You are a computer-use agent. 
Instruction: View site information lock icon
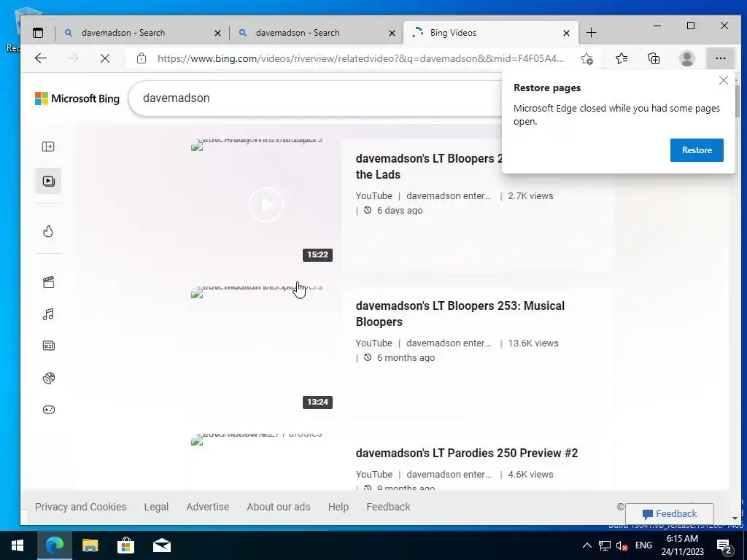click(141, 58)
